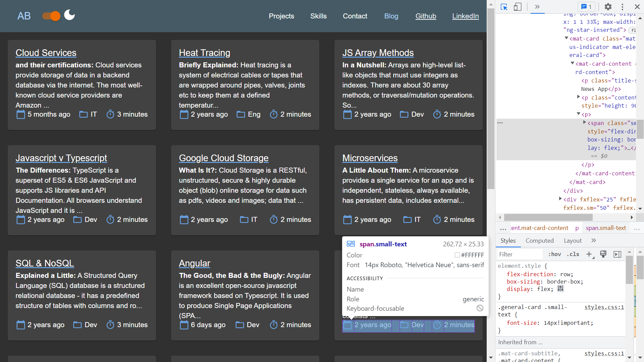Open the Layout tab

point(573,240)
